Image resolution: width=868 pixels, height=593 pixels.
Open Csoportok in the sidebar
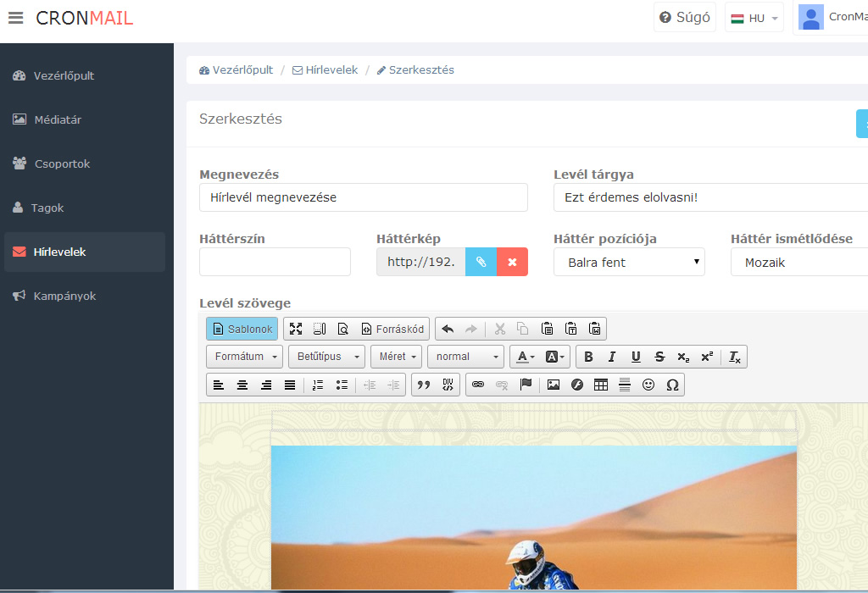coord(85,163)
